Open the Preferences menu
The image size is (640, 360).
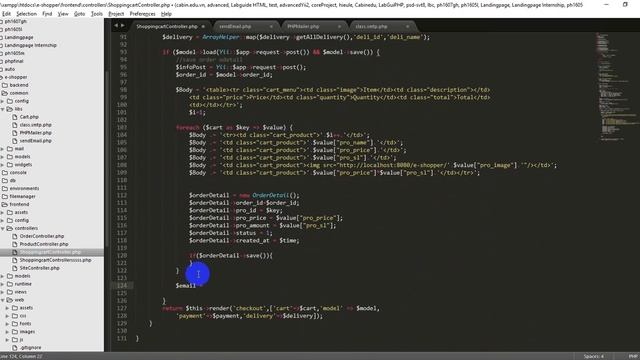tap(142, 14)
